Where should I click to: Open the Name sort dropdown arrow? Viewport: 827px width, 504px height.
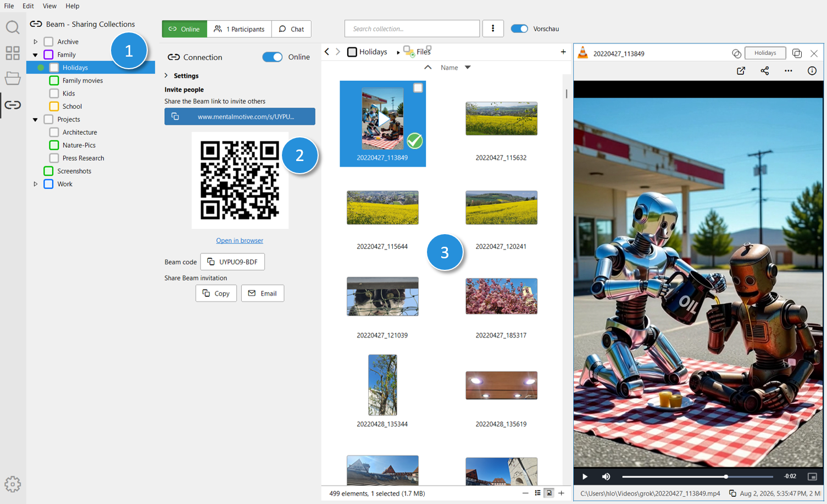coord(468,68)
